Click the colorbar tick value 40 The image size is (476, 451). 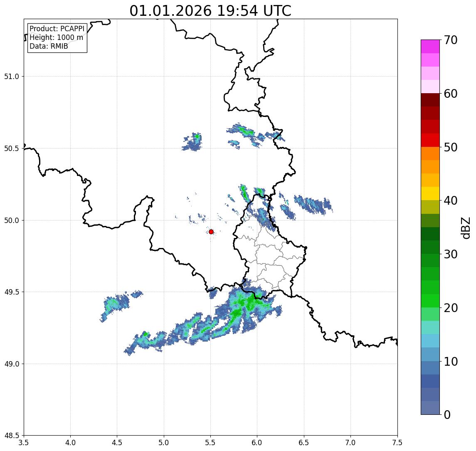pos(451,201)
